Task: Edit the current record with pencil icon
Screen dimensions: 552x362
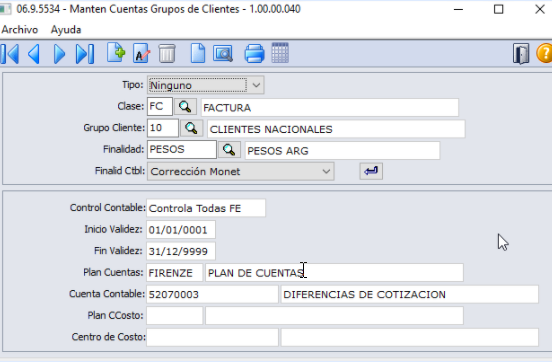Action: (142, 54)
